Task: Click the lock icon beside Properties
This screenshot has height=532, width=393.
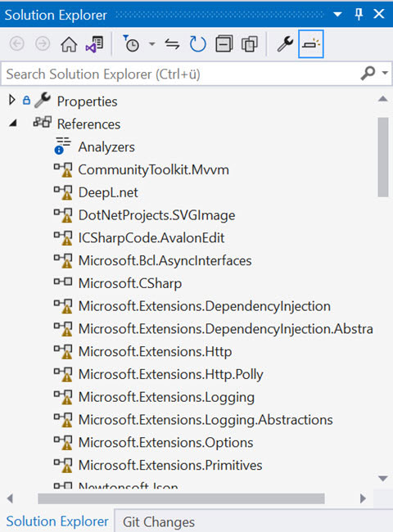Action: pyautogui.click(x=26, y=101)
